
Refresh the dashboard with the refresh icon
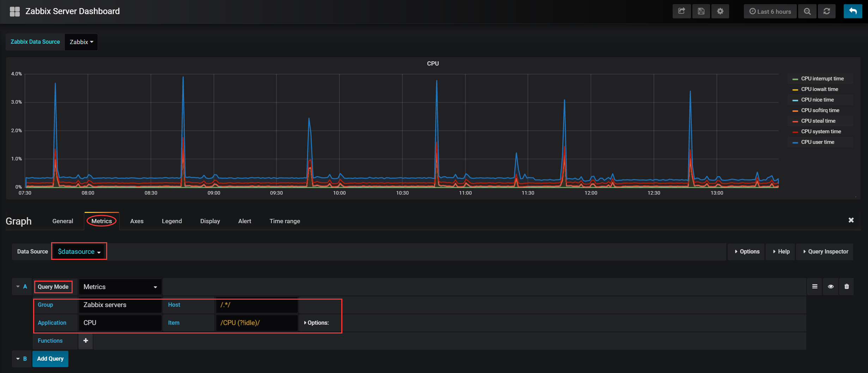click(x=826, y=11)
